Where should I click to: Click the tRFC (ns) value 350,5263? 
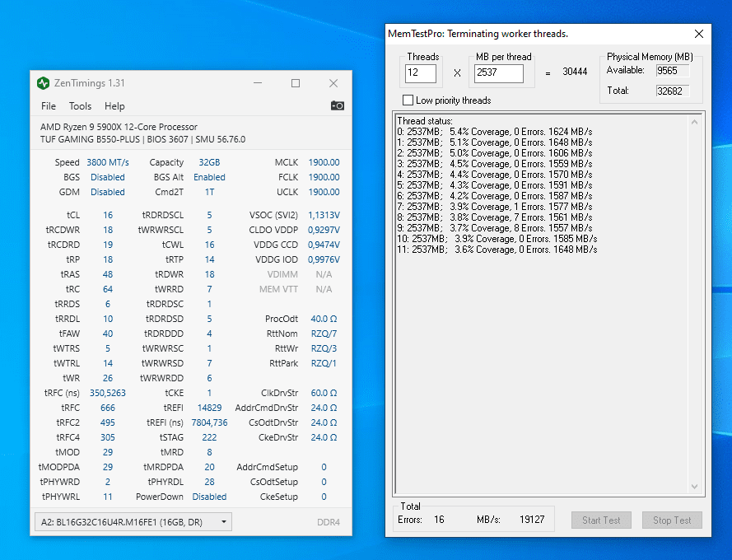tap(108, 394)
